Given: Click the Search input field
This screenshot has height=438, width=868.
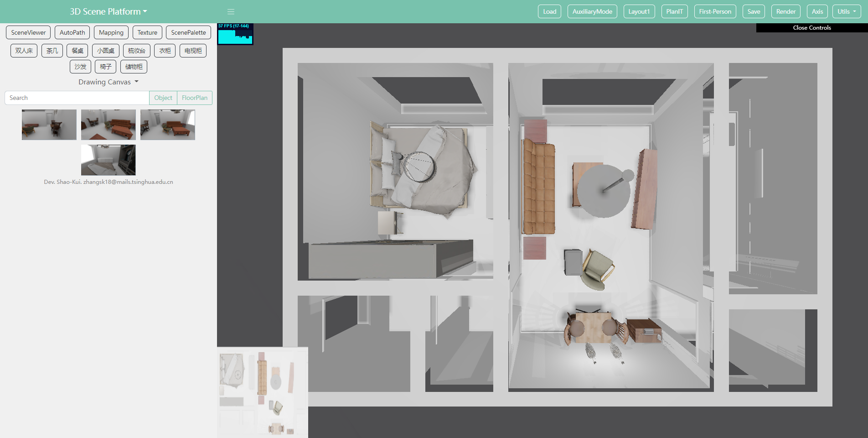Looking at the screenshot, I should pos(77,98).
